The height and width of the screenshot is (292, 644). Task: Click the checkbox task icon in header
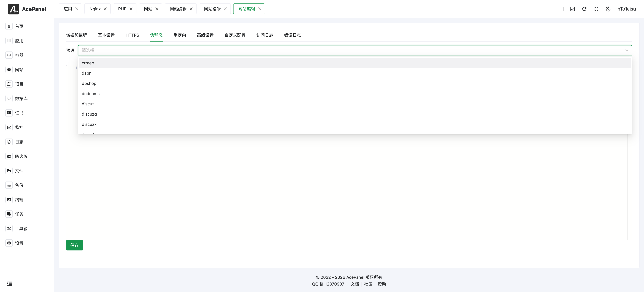click(x=572, y=9)
